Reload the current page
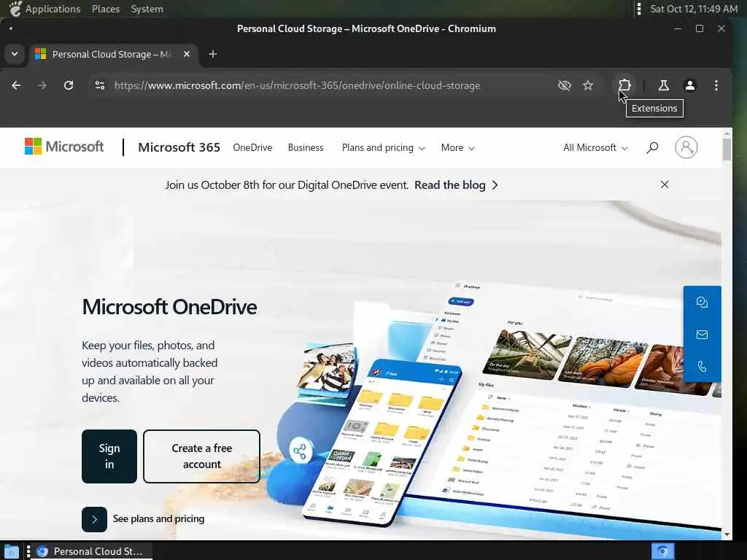 pos(69,86)
